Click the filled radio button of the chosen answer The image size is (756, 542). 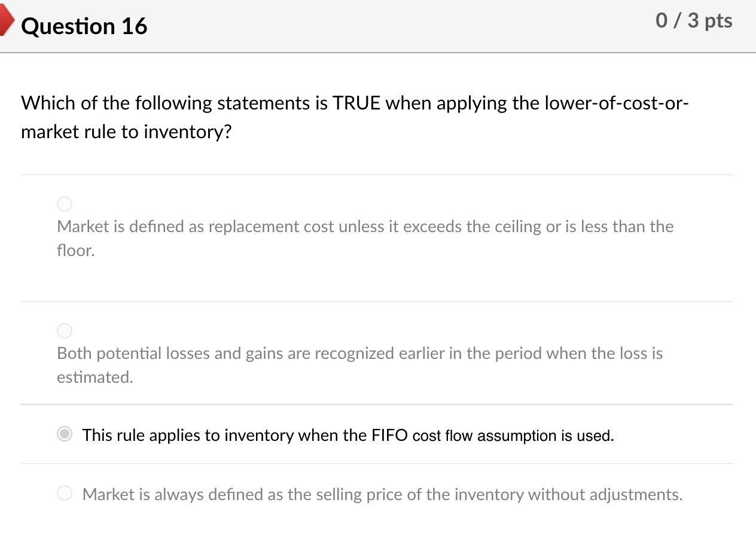[64, 434]
